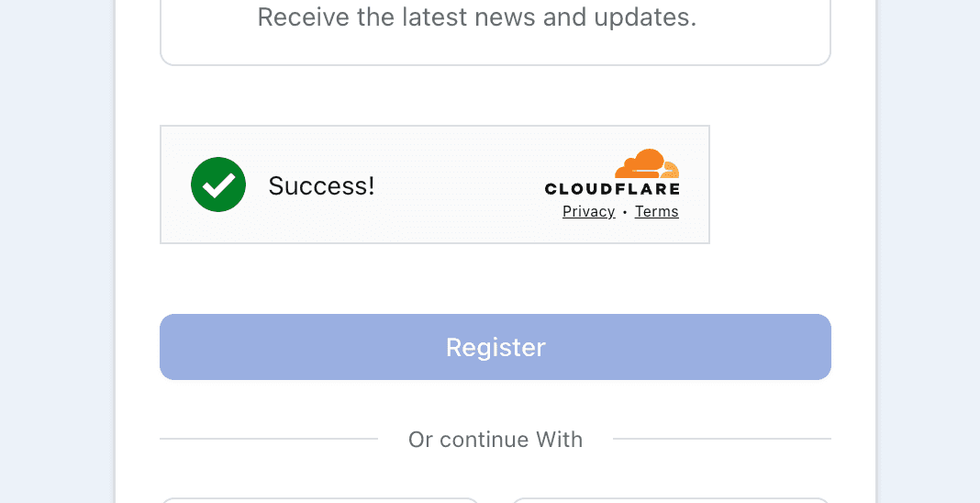Click the dot separator between Privacy and Terms
The width and height of the screenshot is (980, 503).
(625, 212)
